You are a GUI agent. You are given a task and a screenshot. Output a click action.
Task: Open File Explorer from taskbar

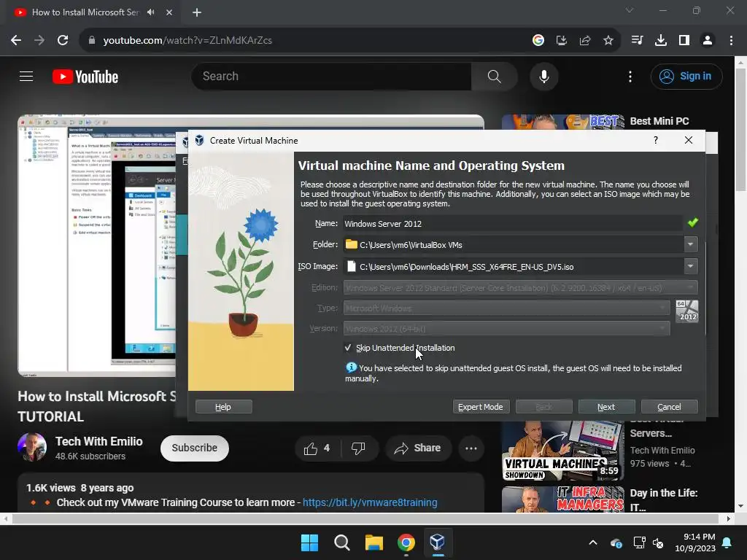point(374,542)
